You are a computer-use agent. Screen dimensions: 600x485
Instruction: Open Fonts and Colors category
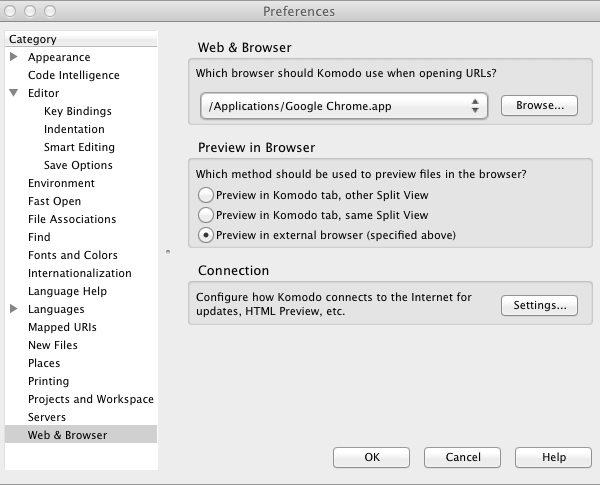click(x=73, y=255)
